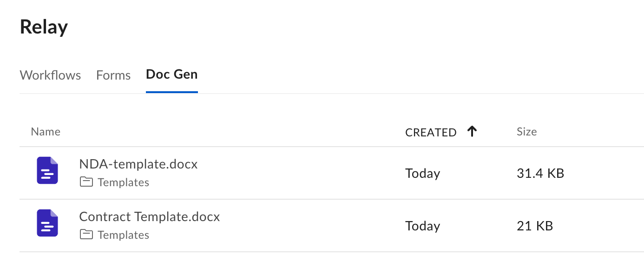
Task: Sort the list by Name column
Action: pyautogui.click(x=46, y=132)
